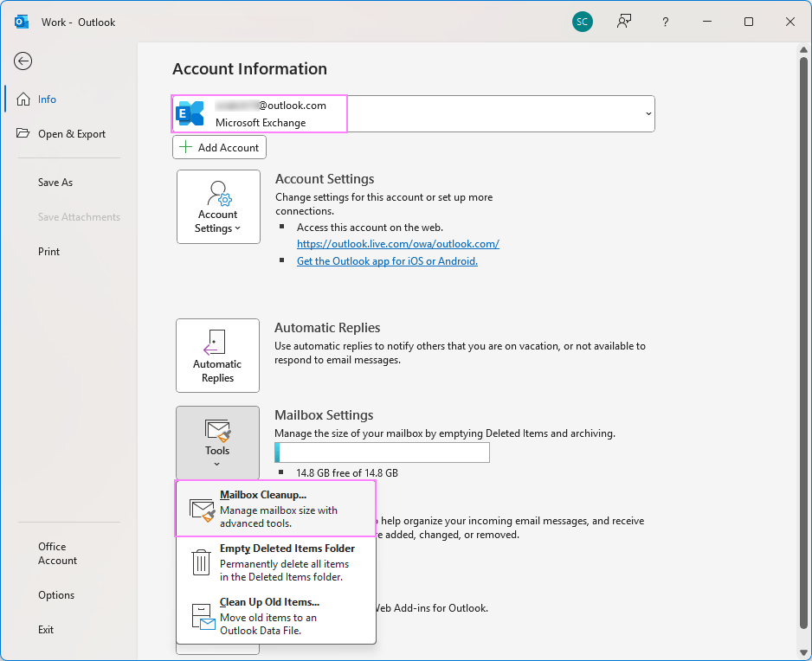Click the feedback person icon
812x661 pixels.
coord(624,22)
